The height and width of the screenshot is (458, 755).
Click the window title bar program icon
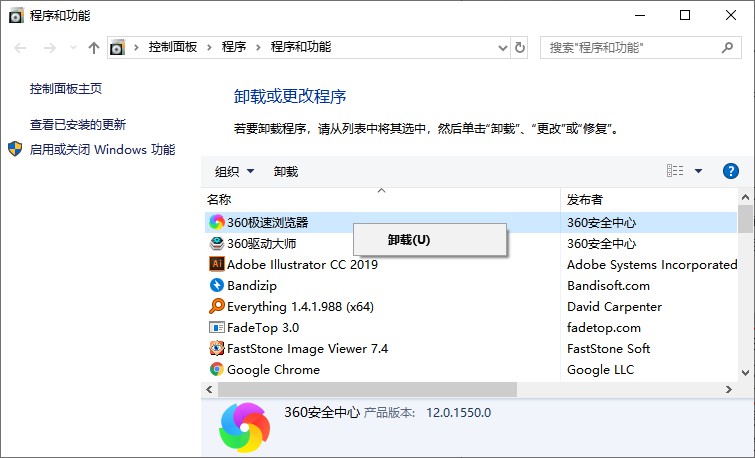point(16,15)
